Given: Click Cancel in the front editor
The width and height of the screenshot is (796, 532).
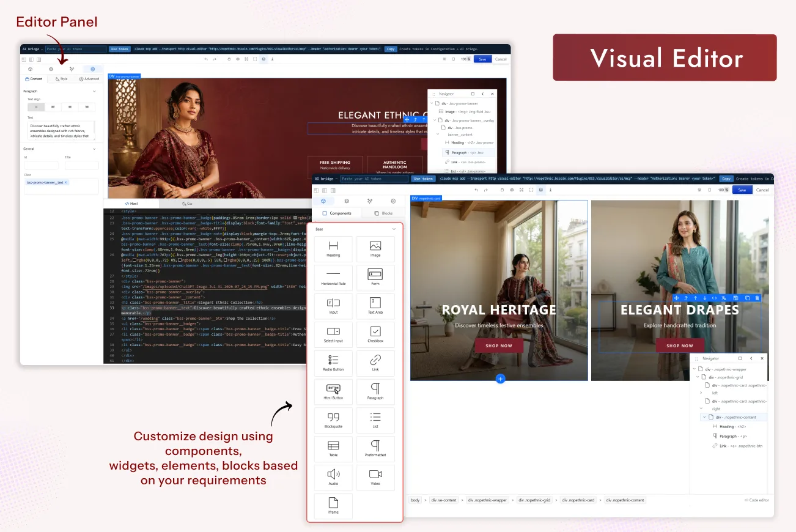Looking at the screenshot, I should 762,190.
